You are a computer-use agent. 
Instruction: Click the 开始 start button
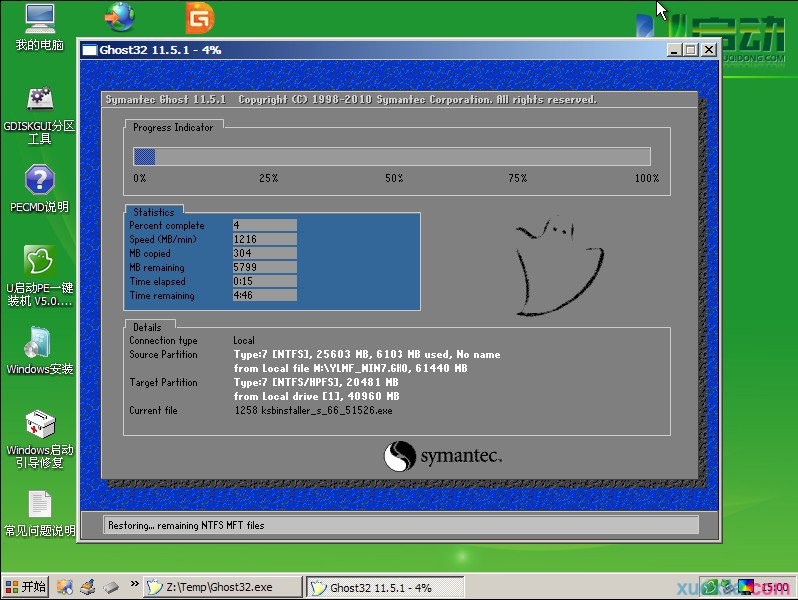pos(25,587)
